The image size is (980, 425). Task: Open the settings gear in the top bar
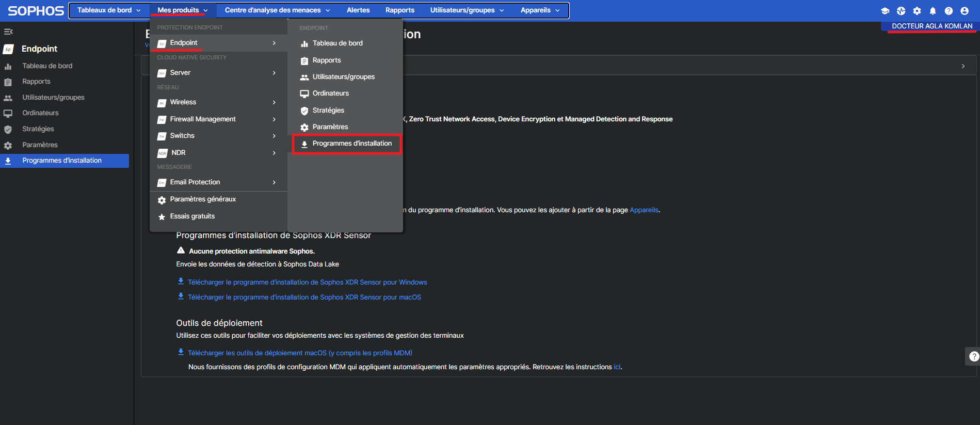[917, 11]
